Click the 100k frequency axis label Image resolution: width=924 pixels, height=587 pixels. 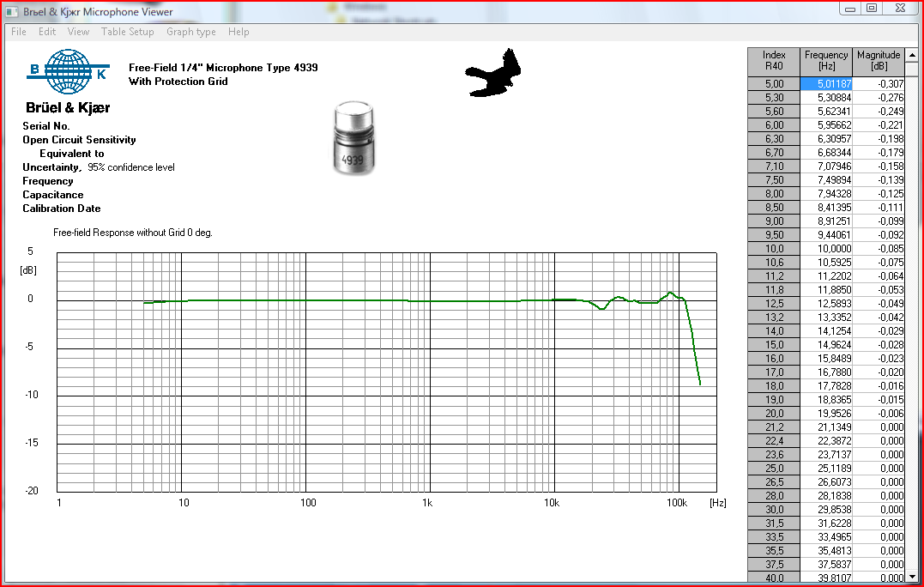677,503
